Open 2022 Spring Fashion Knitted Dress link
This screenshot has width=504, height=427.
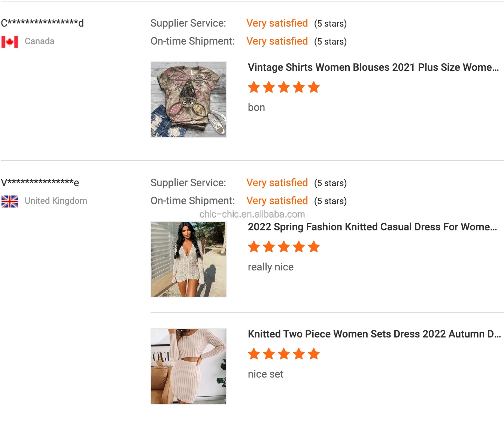[372, 227]
